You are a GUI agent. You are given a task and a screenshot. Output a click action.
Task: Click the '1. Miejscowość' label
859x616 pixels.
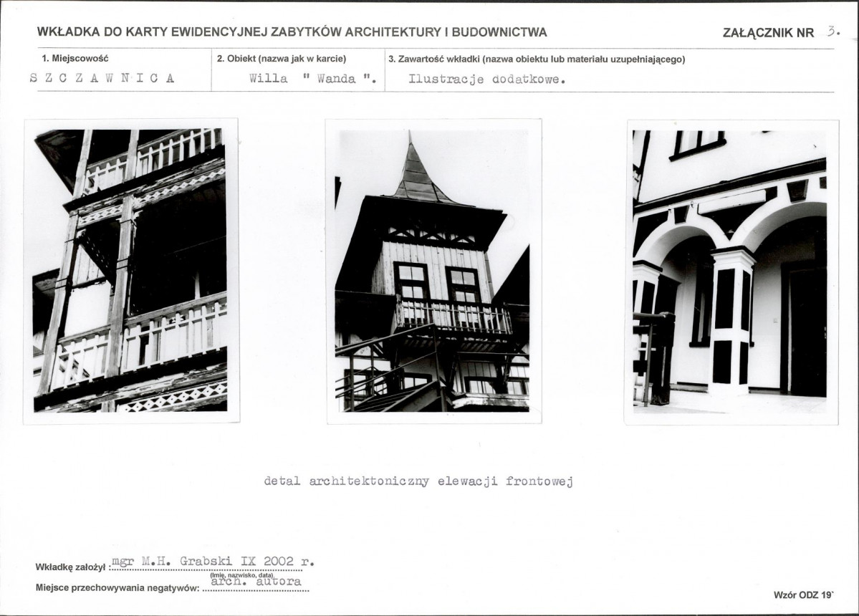pos(75,58)
